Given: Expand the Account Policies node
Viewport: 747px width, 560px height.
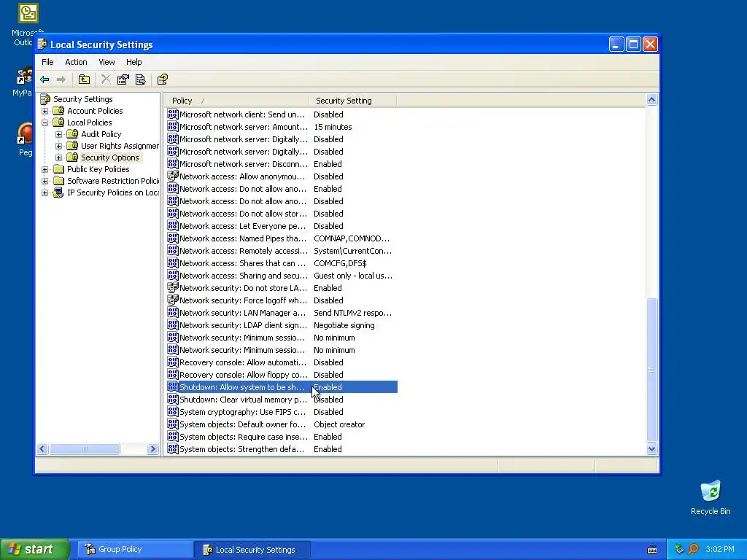Looking at the screenshot, I should pos(44,111).
